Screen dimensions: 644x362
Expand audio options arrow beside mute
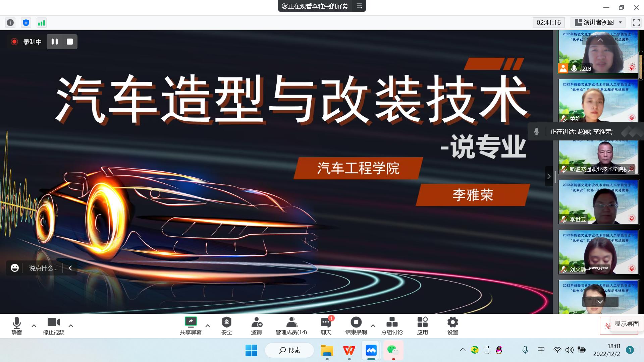(34, 325)
